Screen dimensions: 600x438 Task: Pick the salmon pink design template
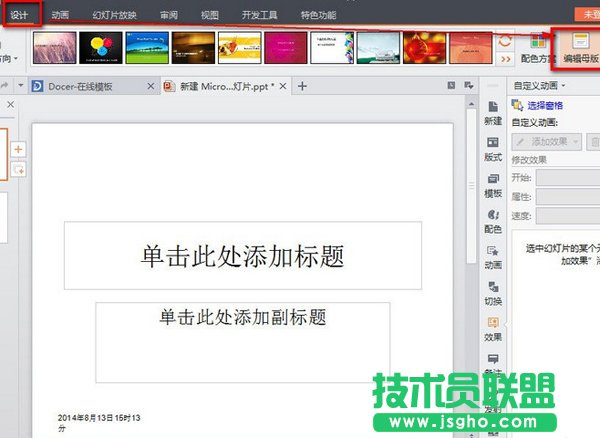pos(471,48)
